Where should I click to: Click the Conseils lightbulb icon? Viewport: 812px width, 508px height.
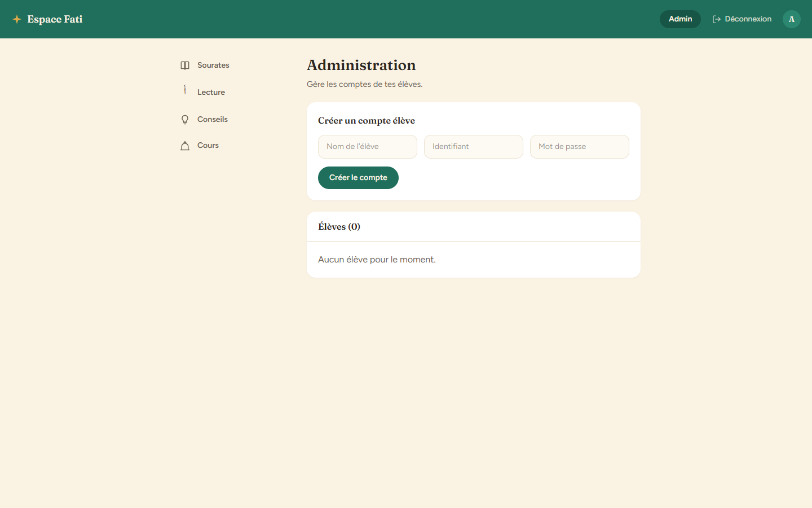[x=185, y=120]
